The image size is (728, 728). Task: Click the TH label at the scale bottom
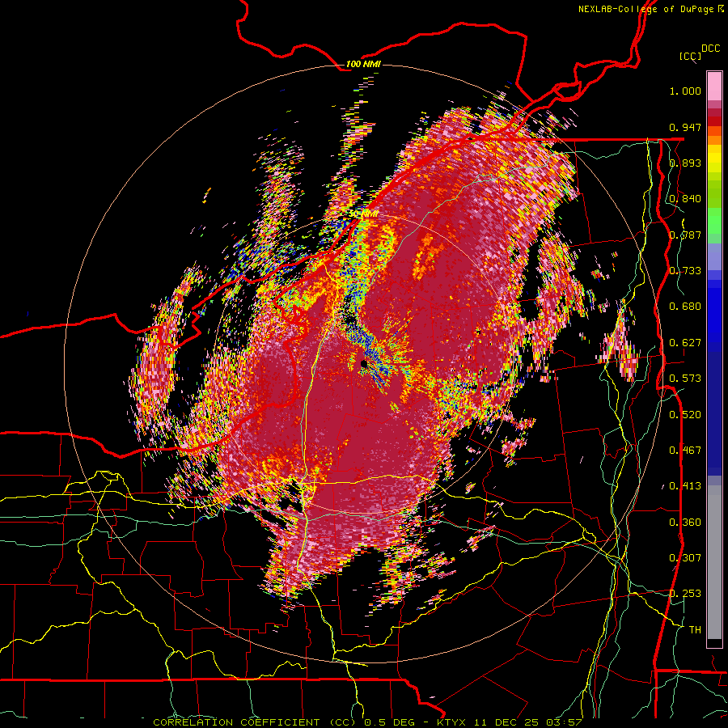click(695, 630)
